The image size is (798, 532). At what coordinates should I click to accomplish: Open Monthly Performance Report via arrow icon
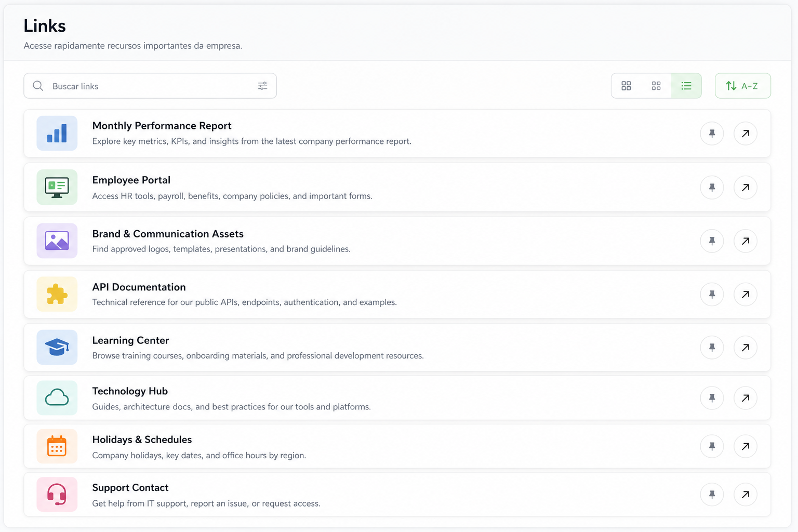pyautogui.click(x=746, y=134)
